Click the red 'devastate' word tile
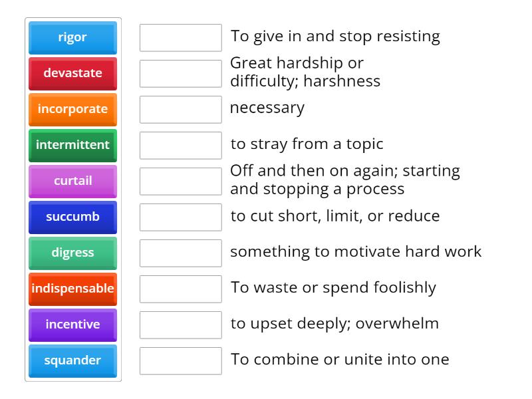This screenshot has height=399, width=532. [72, 73]
